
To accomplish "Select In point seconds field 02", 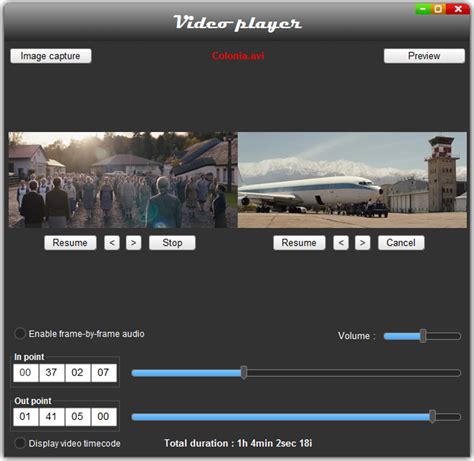I will [x=77, y=372].
